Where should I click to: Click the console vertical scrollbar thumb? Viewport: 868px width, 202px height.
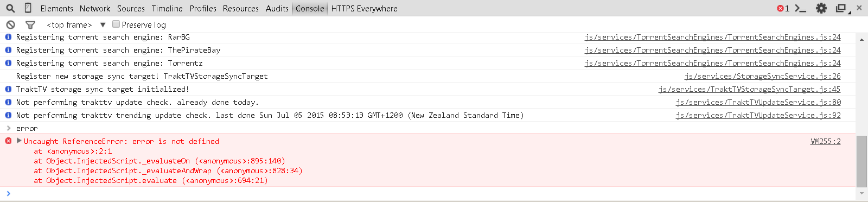(861, 161)
